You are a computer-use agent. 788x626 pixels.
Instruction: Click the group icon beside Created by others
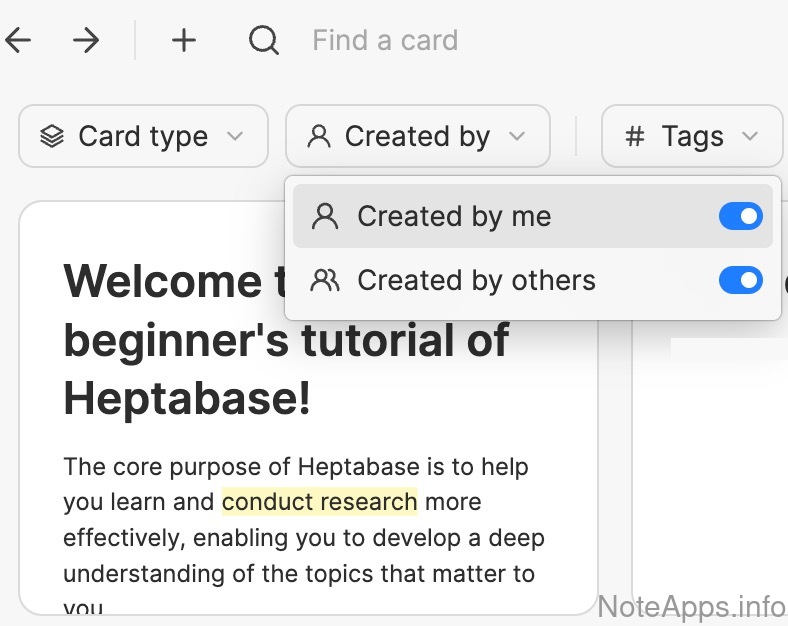325,280
